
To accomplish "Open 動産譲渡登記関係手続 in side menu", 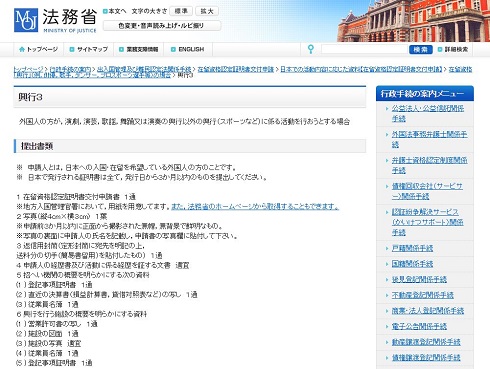I will tap(426, 342).
